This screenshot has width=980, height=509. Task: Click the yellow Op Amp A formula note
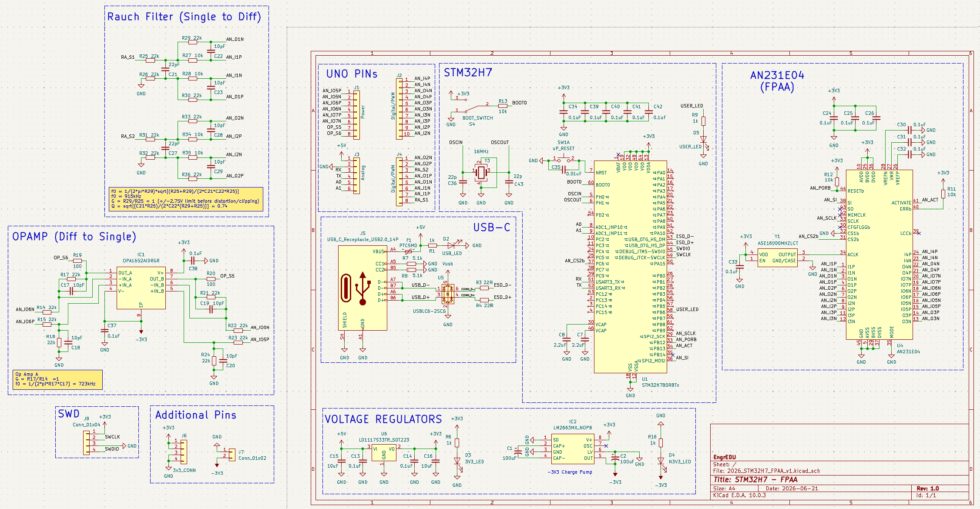point(57,379)
